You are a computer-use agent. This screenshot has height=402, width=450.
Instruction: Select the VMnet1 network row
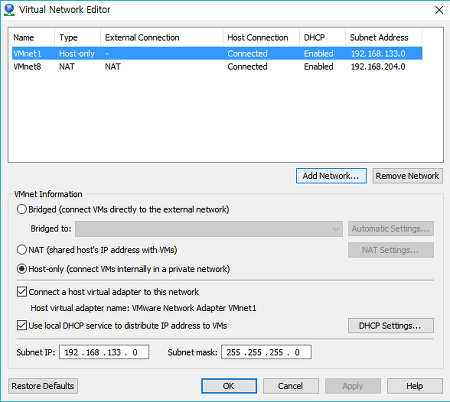(x=217, y=53)
